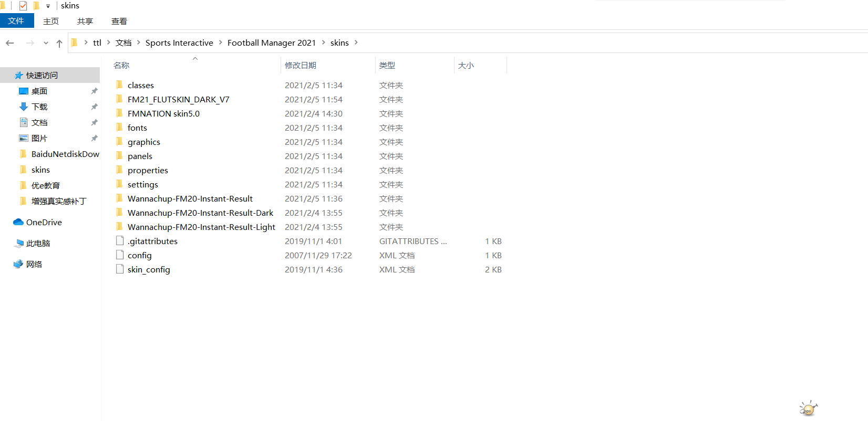
Task: Select the skin_config XML file icon
Action: (x=120, y=269)
